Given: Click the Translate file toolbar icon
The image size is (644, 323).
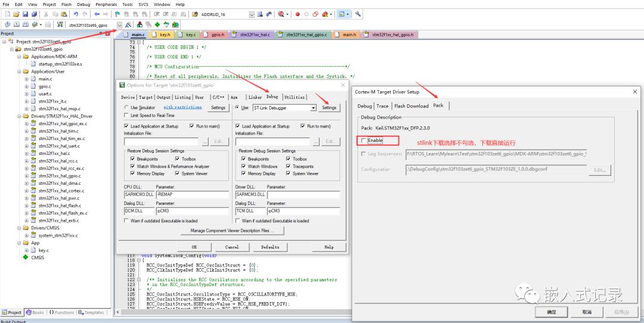Looking at the screenshot, I should pos(7,25).
